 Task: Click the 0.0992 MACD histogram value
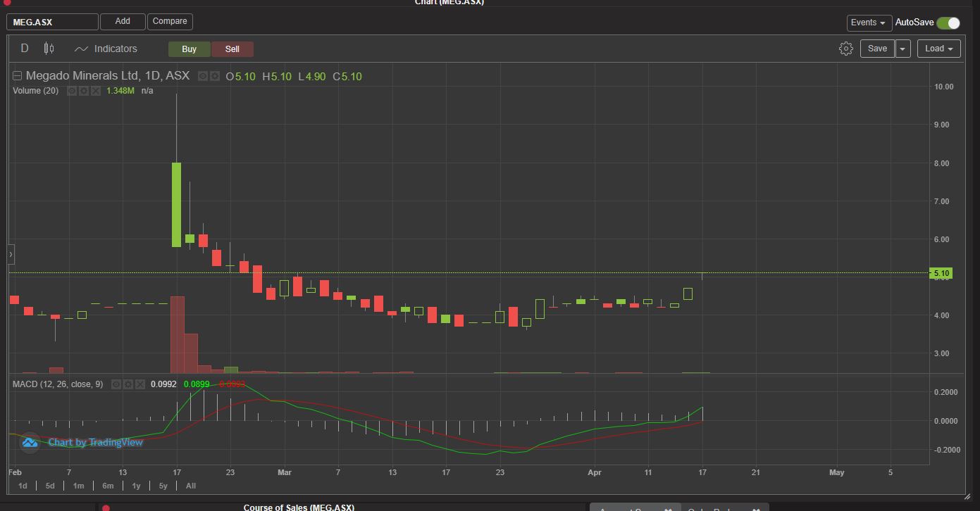tap(163, 384)
